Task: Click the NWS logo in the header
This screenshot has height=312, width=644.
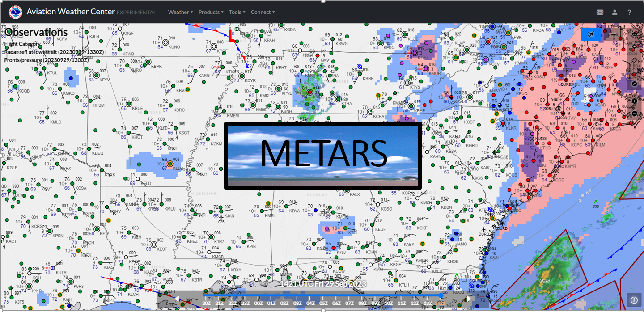Action: pos(16,12)
